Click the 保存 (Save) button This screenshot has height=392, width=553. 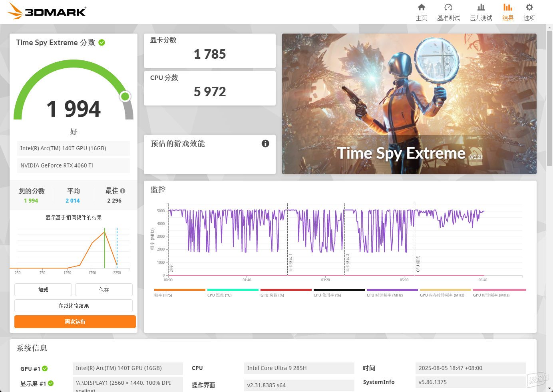[x=104, y=290]
